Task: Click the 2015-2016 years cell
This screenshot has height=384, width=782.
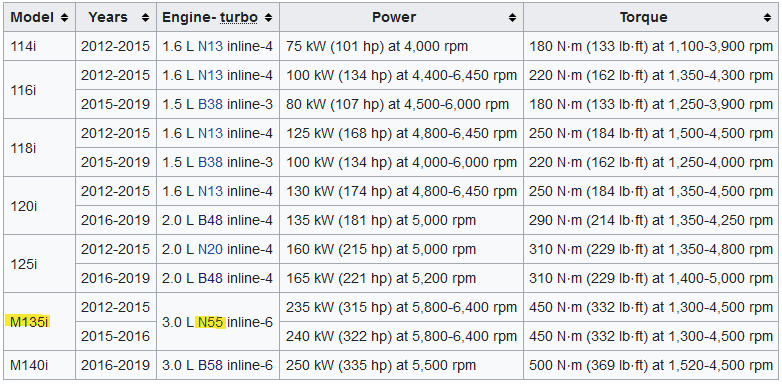Action: (116, 336)
